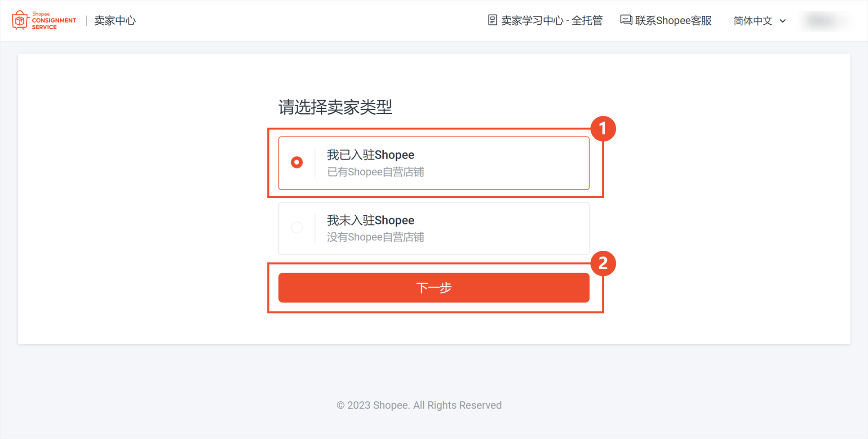Go to 卖家中心 header link

pyautogui.click(x=115, y=21)
